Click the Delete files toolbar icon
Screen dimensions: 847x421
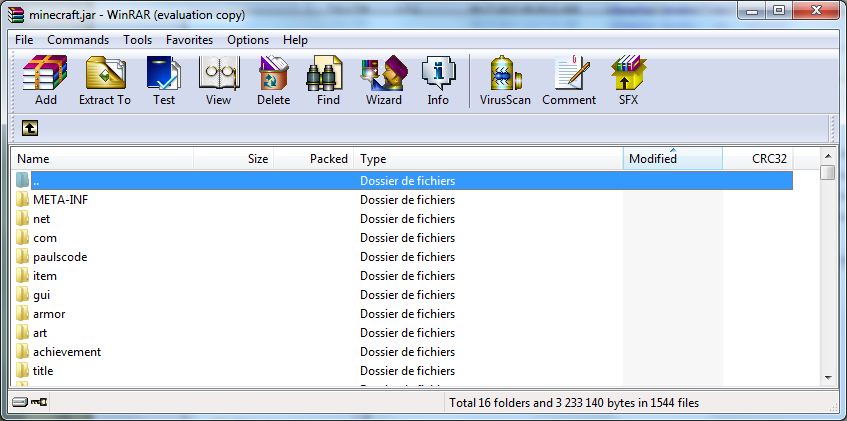pyautogui.click(x=274, y=73)
